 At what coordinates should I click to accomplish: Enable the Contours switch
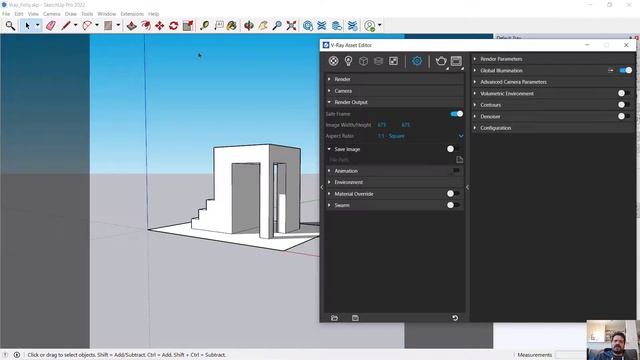coord(624,105)
